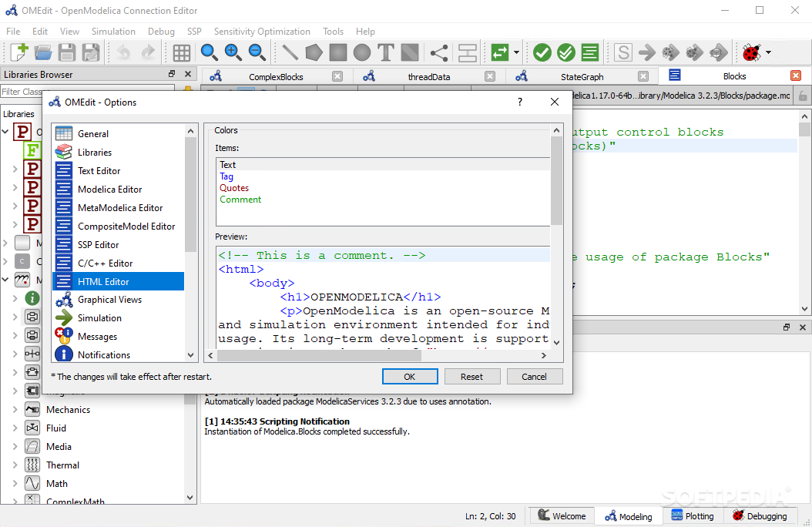
Task: Select the Comment color item
Action: coord(240,200)
